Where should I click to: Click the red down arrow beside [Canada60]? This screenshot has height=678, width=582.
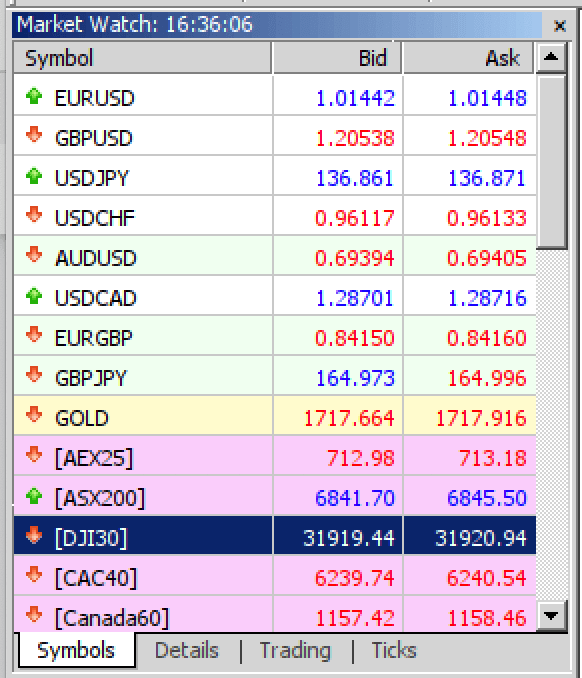coord(34,614)
